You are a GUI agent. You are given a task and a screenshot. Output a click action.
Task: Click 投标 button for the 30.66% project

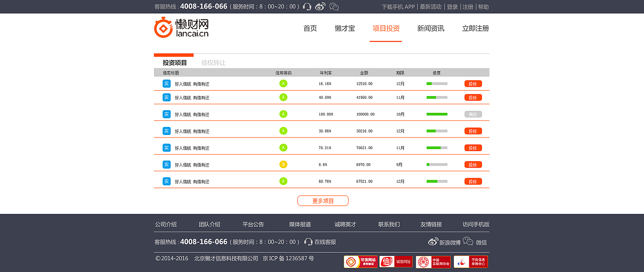click(x=473, y=131)
